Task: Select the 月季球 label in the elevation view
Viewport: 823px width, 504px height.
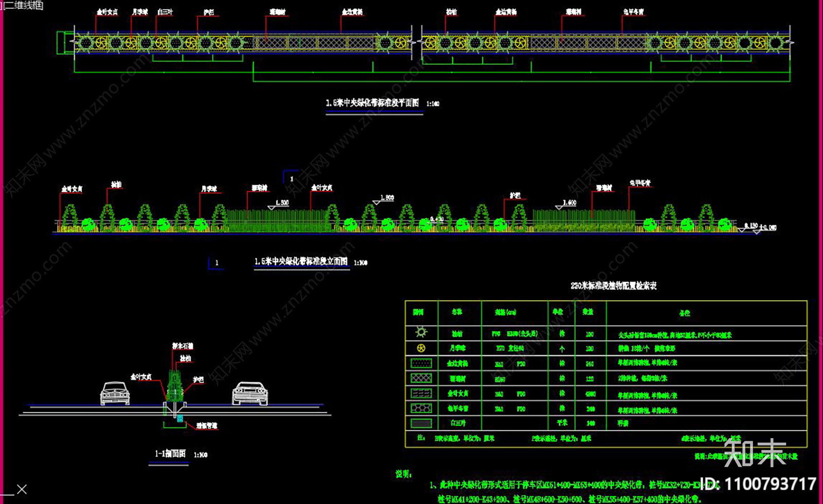Action: (x=209, y=189)
